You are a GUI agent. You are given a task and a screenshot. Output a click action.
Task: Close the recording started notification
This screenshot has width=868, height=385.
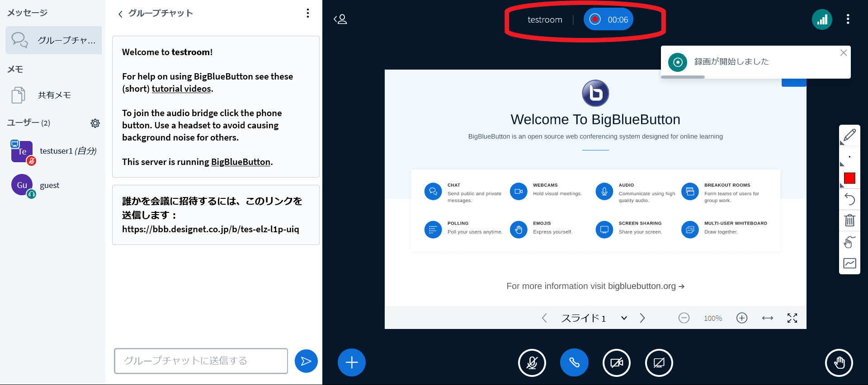point(843,53)
